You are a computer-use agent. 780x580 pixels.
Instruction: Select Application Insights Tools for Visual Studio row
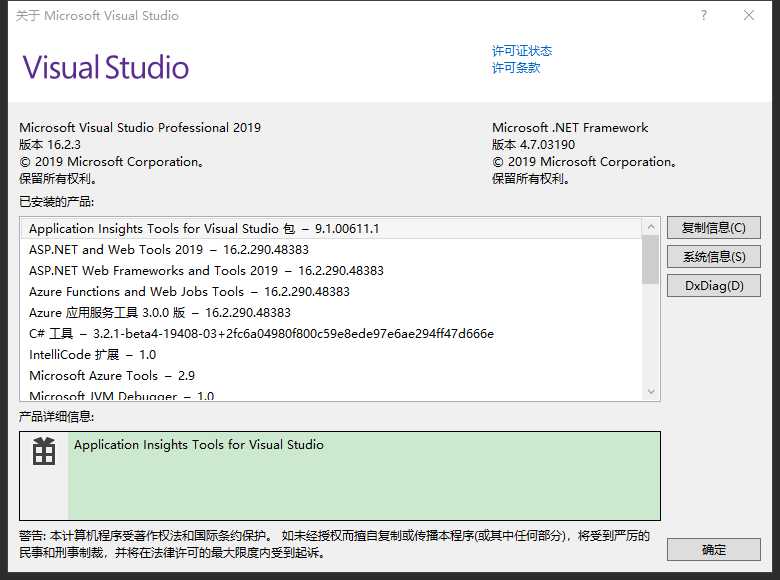coord(331,228)
